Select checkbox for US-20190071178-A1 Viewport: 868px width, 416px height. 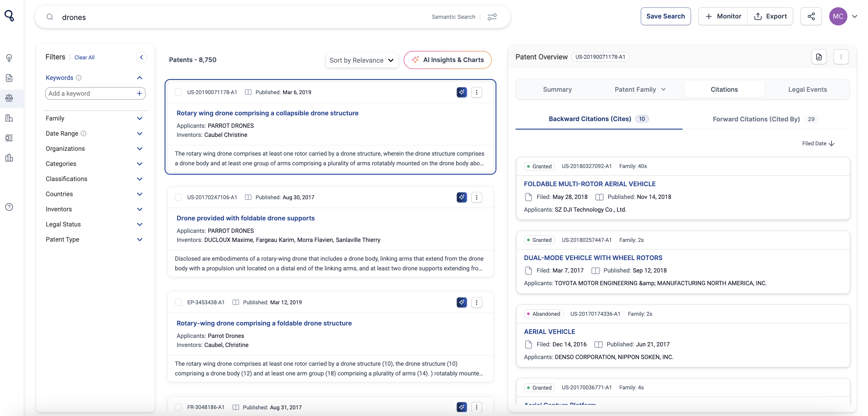point(178,92)
